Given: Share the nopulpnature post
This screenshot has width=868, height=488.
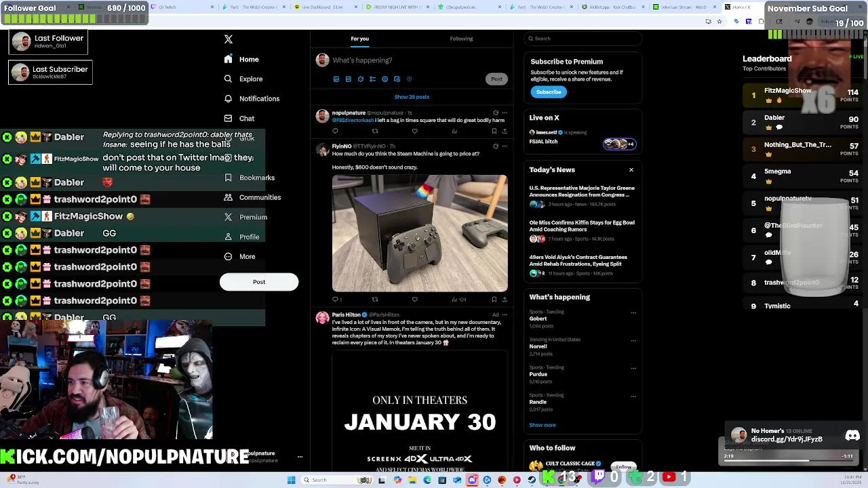Looking at the screenshot, I should point(504,131).
